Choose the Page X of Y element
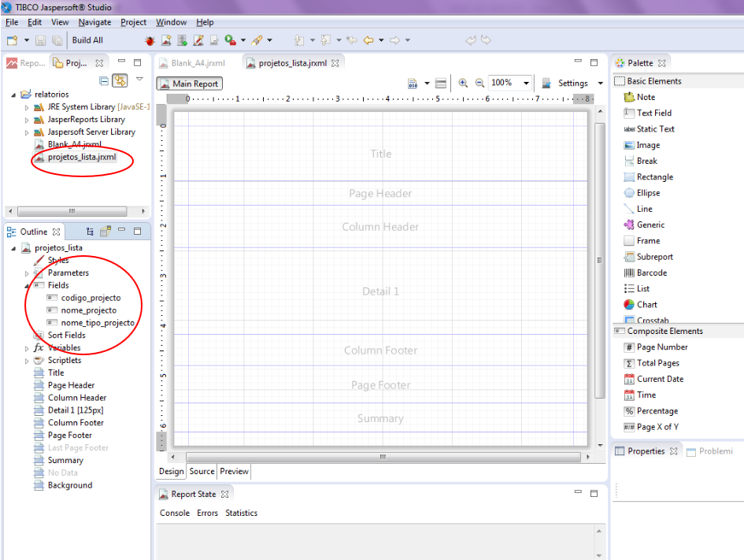744x560 pixels. 651,427
